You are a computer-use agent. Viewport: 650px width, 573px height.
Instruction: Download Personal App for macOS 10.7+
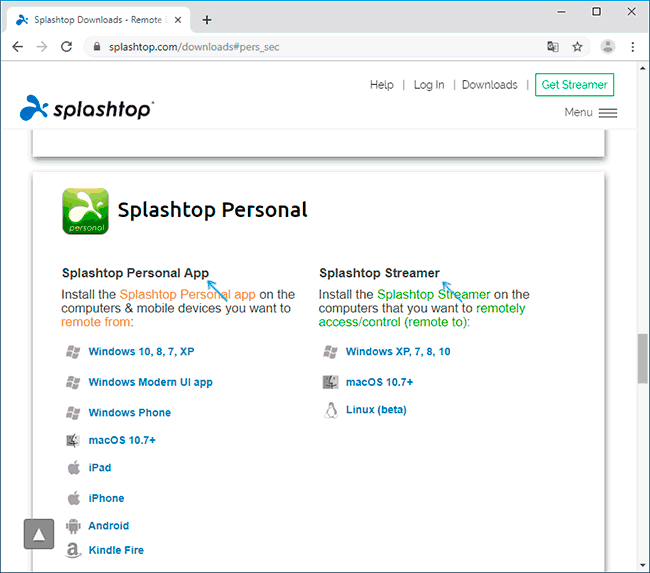point(122,440)
